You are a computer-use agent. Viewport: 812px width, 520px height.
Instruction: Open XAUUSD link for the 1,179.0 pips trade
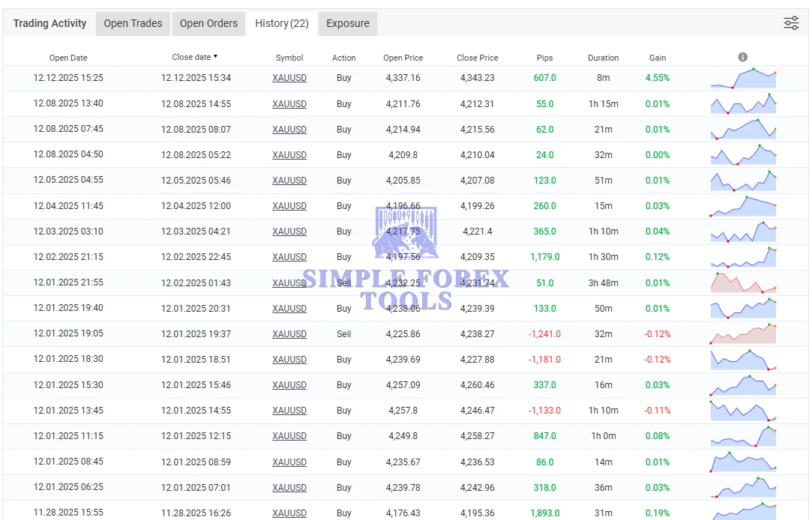[289, 257]
